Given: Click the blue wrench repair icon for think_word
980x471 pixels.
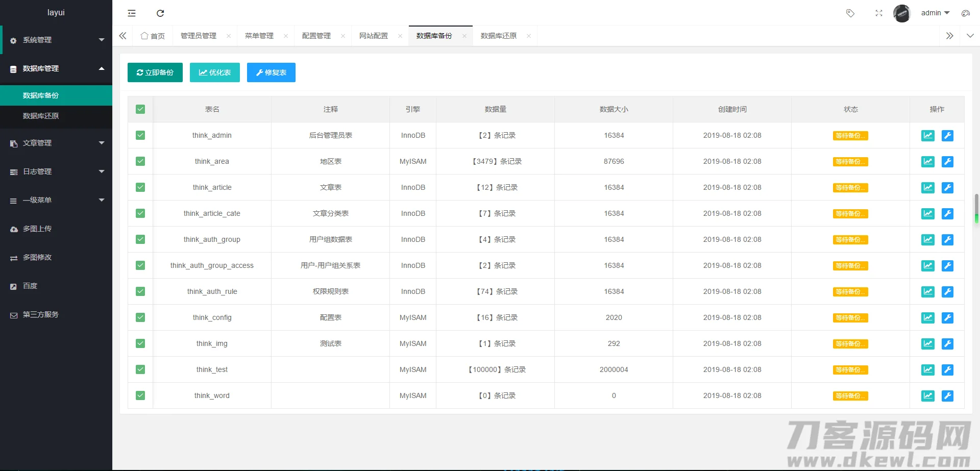Looking at the screenshot, I should (948, 395).
